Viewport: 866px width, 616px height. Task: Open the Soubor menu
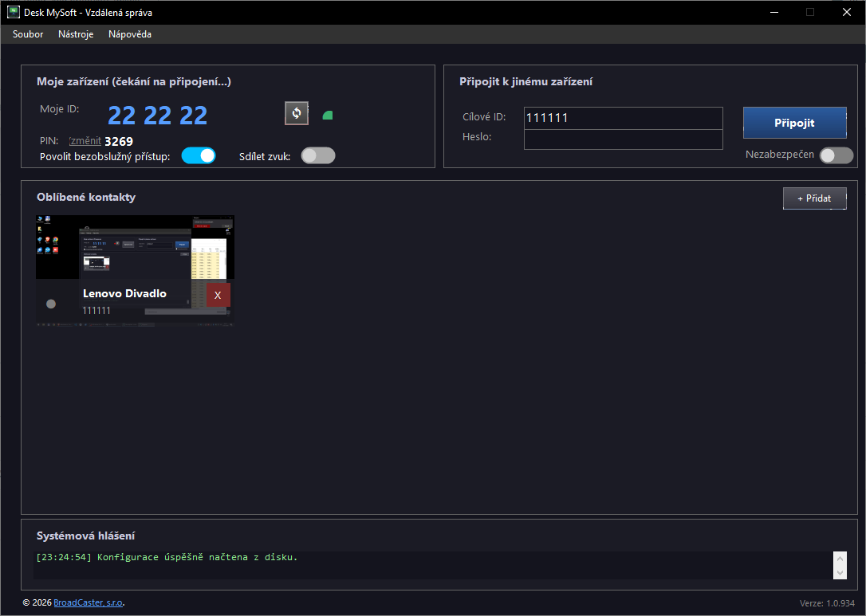click(x=28, y=34)
